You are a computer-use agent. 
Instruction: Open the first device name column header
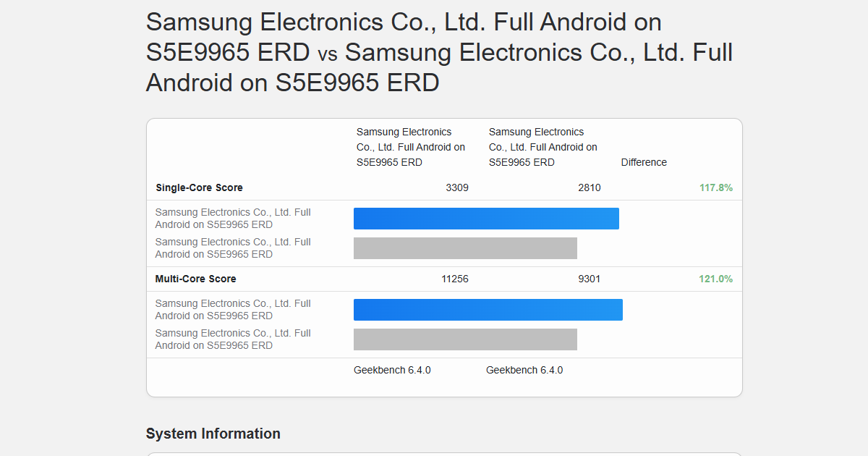(x=410, y=147)
